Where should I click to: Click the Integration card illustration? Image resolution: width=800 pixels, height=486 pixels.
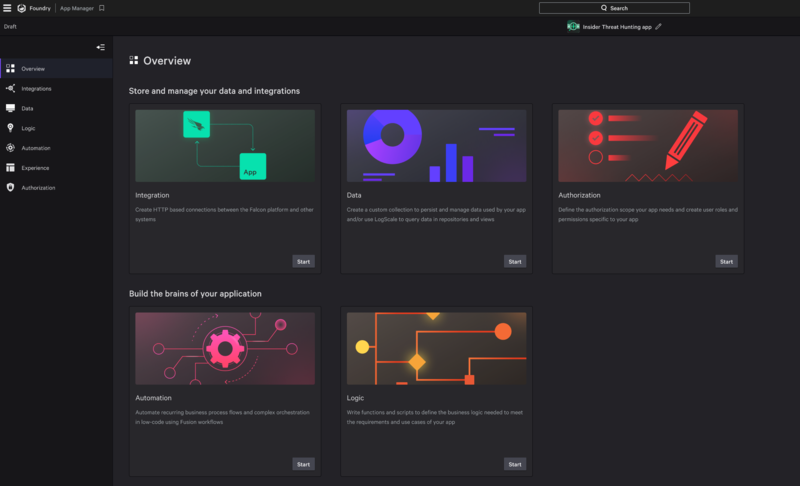(225, 145)
